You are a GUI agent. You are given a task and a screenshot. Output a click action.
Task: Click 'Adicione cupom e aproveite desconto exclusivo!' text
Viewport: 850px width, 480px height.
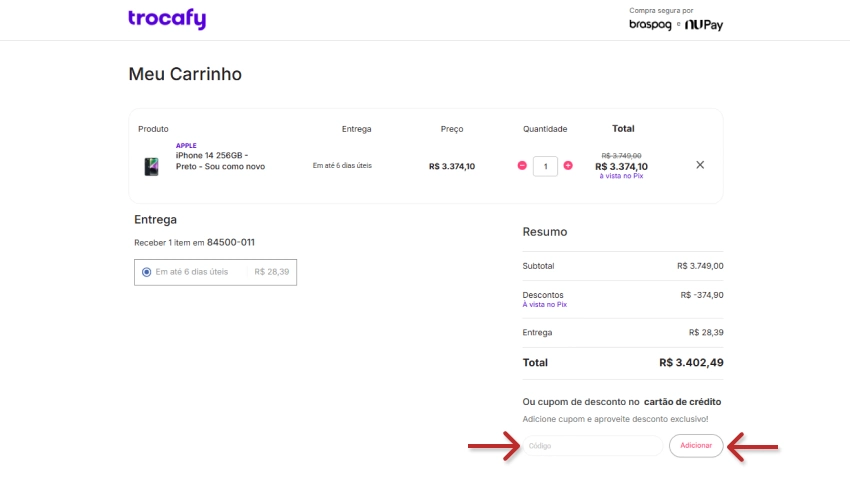[615, 419]
